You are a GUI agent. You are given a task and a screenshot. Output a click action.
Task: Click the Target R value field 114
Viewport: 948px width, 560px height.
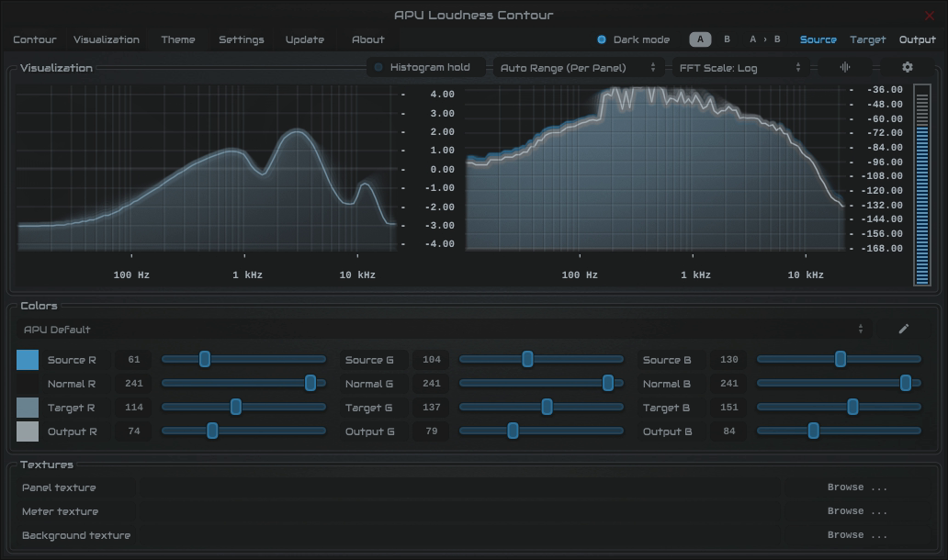[x=133, y=408]
